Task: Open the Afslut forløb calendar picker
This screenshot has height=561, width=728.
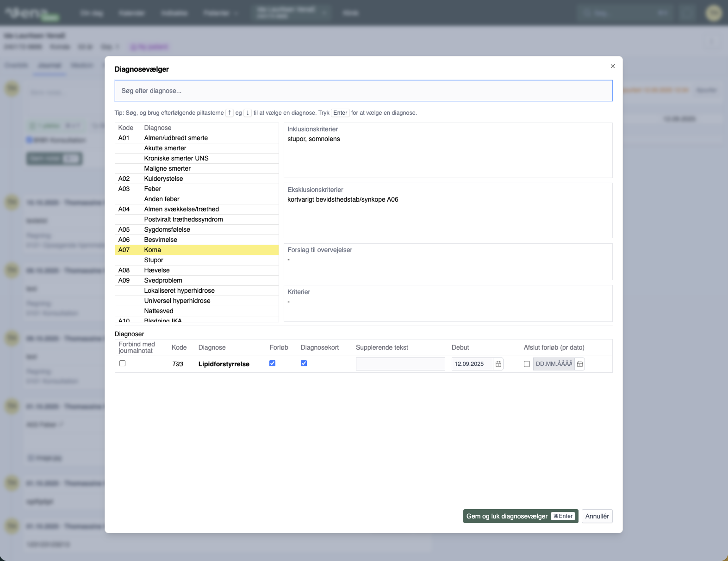Action: [x=579, y=364]
